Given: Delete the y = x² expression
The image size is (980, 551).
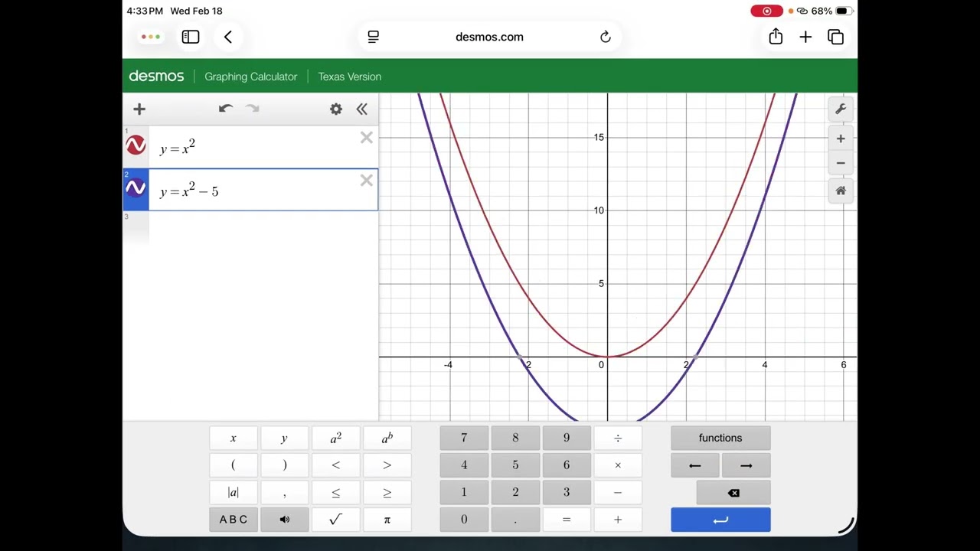Looking at the screenshot, I should tap(366, 138).
